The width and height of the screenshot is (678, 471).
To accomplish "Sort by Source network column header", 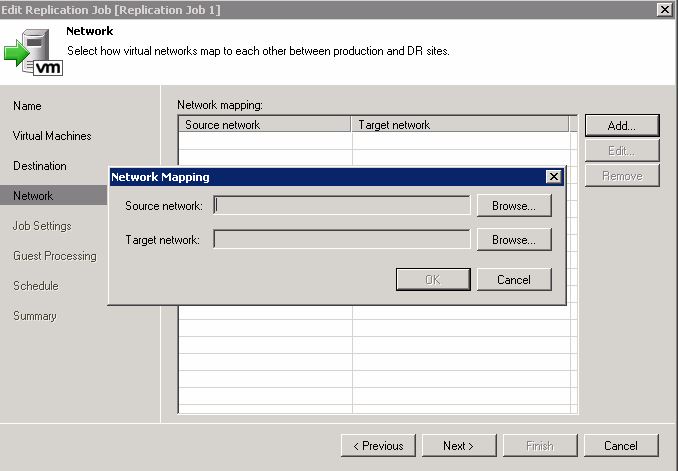I will (x=264, y=125).
